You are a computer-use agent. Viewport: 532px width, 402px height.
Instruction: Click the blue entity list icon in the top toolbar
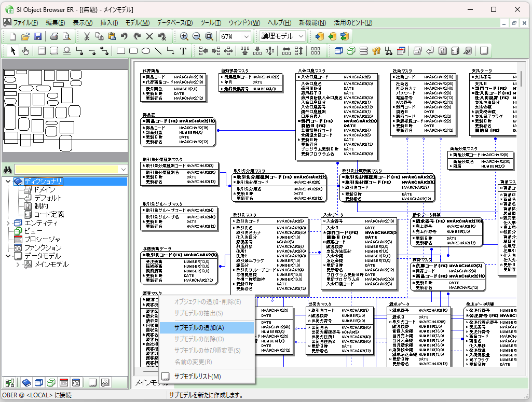338,51
